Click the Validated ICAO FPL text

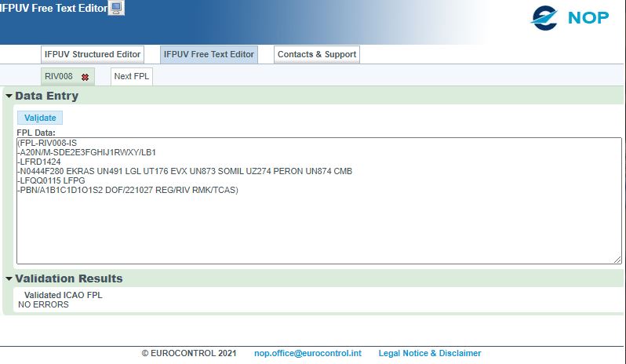(63, 295)
